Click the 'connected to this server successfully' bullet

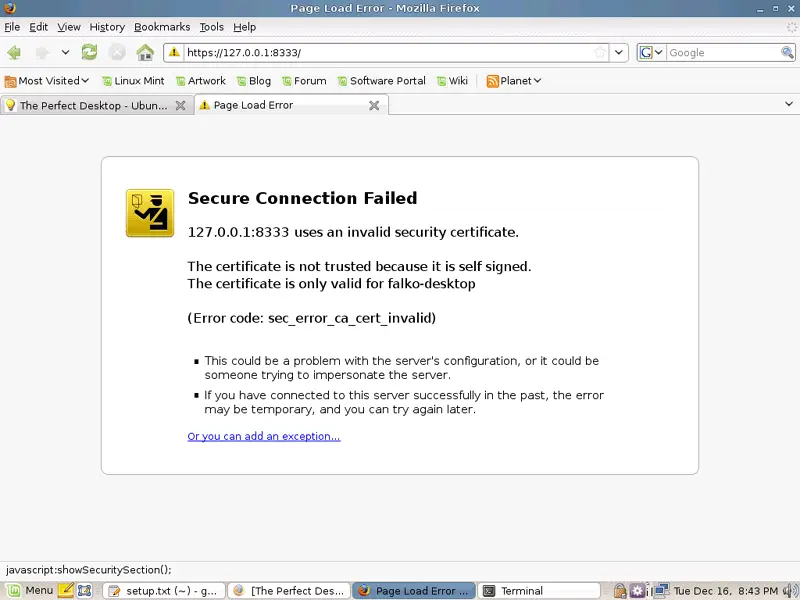point(404,402)
